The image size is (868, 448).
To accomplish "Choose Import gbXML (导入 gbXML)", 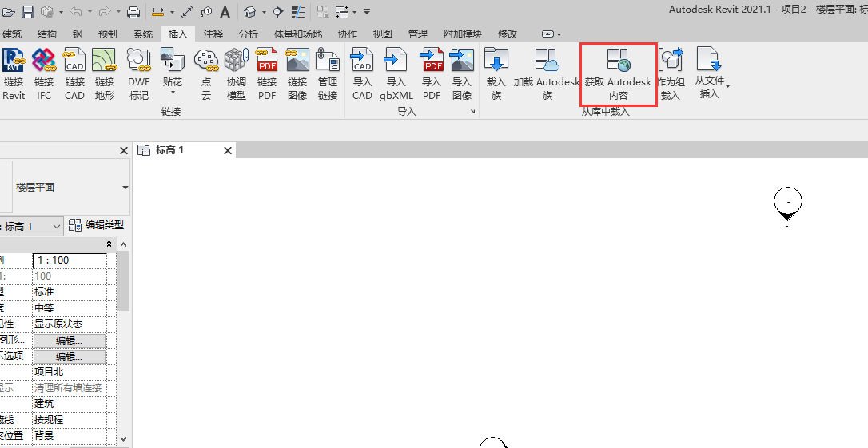I will pos(396,73).
